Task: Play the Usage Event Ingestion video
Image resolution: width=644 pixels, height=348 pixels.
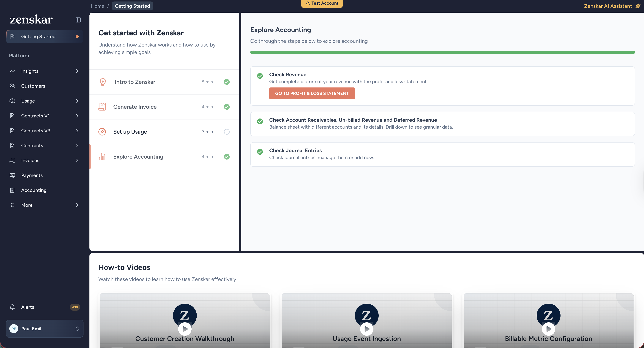Action: pyautogui.click(x=367, y=329)
